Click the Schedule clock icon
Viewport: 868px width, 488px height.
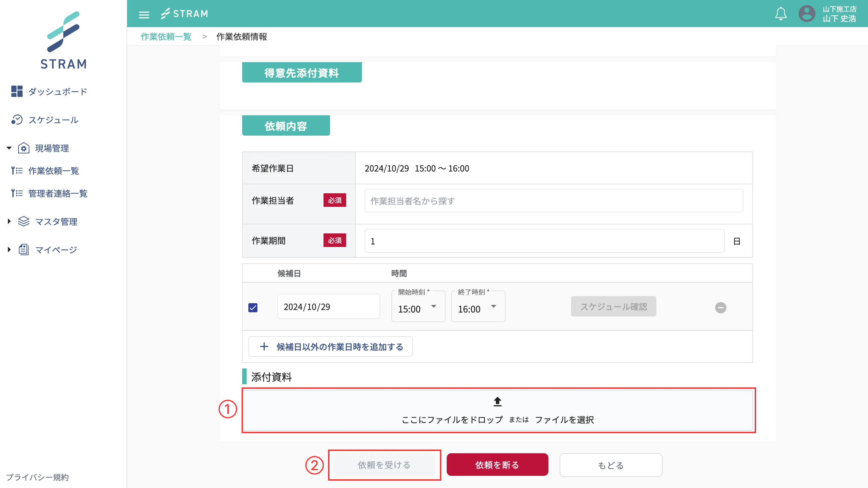16,120
